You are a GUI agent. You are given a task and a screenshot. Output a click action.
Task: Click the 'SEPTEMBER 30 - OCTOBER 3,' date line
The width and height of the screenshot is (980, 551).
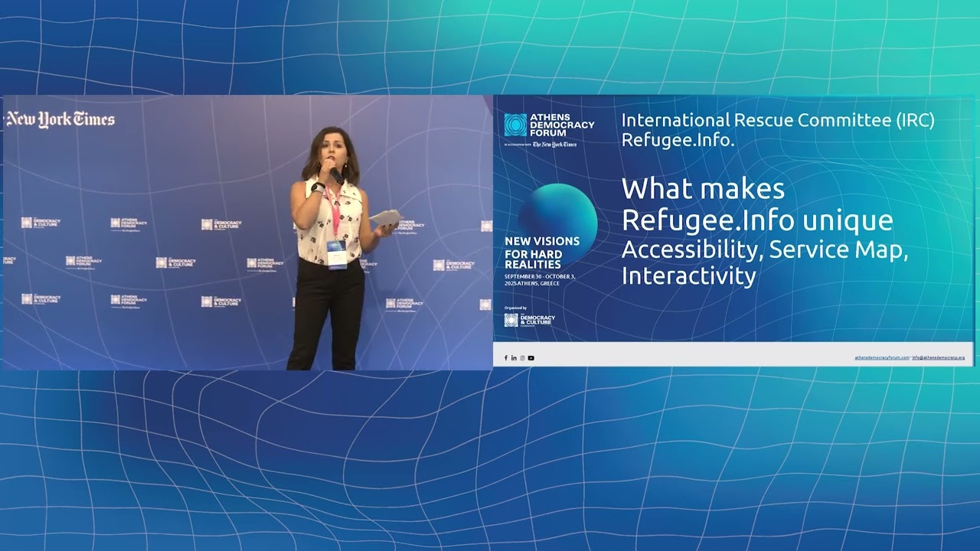pyautogui.click(x=540, y=275)
